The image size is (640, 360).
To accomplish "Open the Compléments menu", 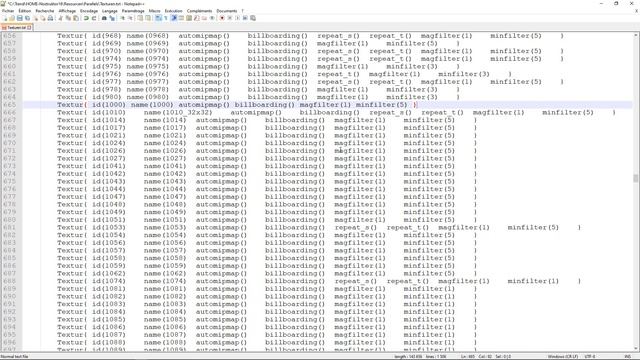I will pyautogui.click(x=200, y=11).
